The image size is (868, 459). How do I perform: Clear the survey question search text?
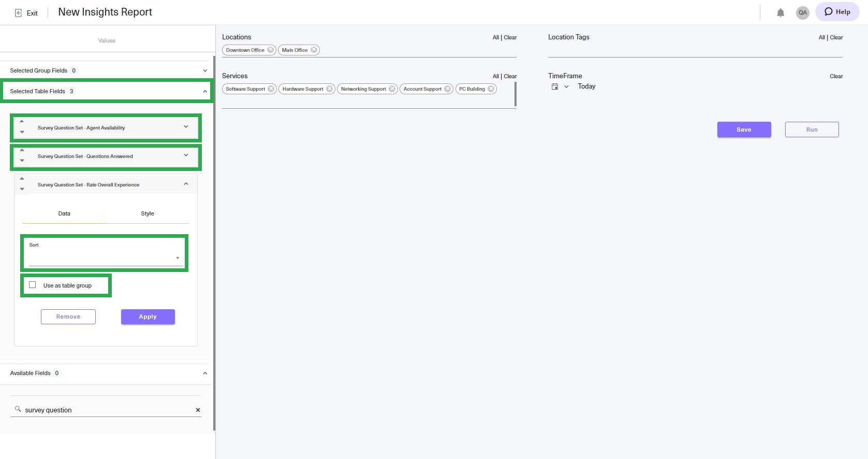(198, 410)
